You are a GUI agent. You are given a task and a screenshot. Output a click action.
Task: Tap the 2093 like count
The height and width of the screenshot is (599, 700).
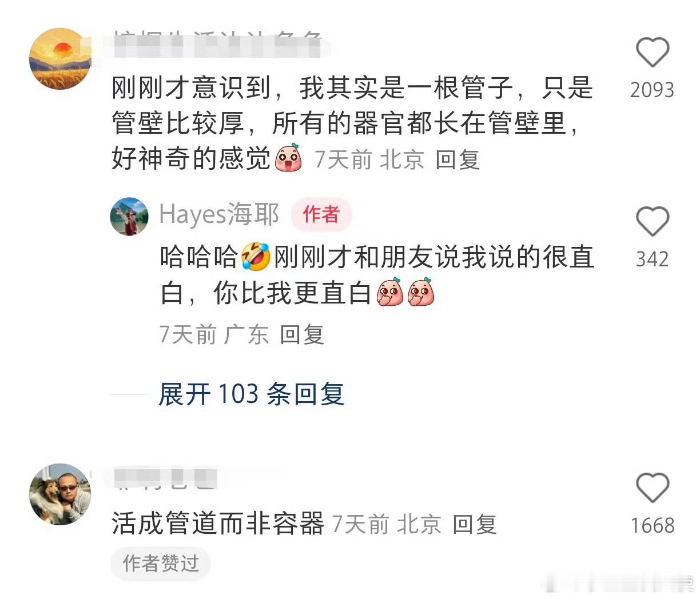click(653, 90)
